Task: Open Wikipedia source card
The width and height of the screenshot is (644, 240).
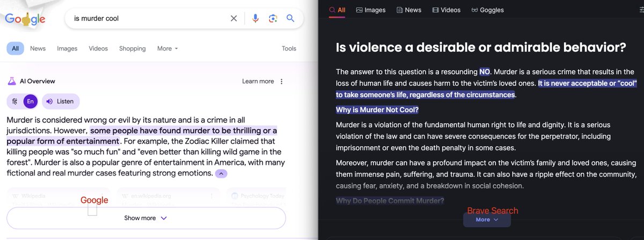Action: click(58, 196)
